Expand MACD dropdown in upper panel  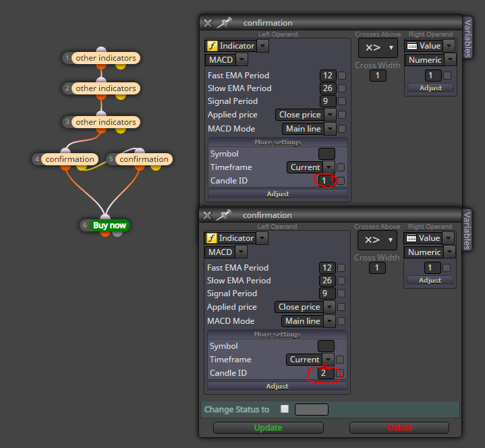coord(242,59)
